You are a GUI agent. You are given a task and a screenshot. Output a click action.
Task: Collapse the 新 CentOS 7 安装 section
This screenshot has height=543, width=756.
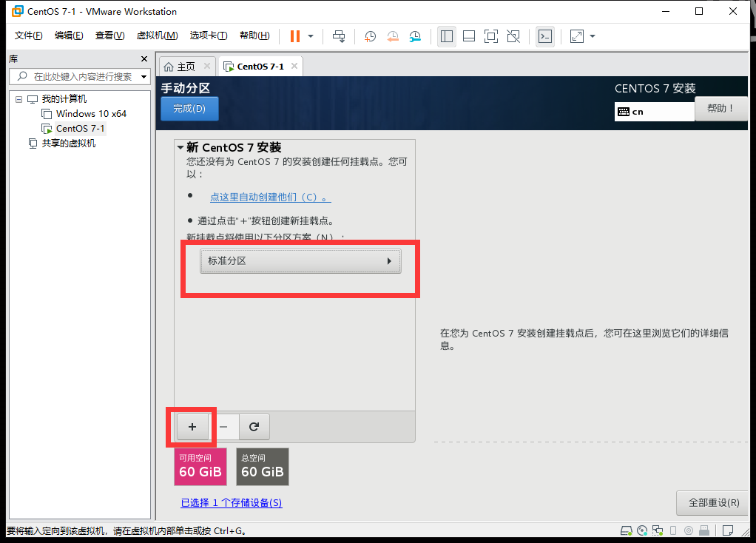point(180,147)
